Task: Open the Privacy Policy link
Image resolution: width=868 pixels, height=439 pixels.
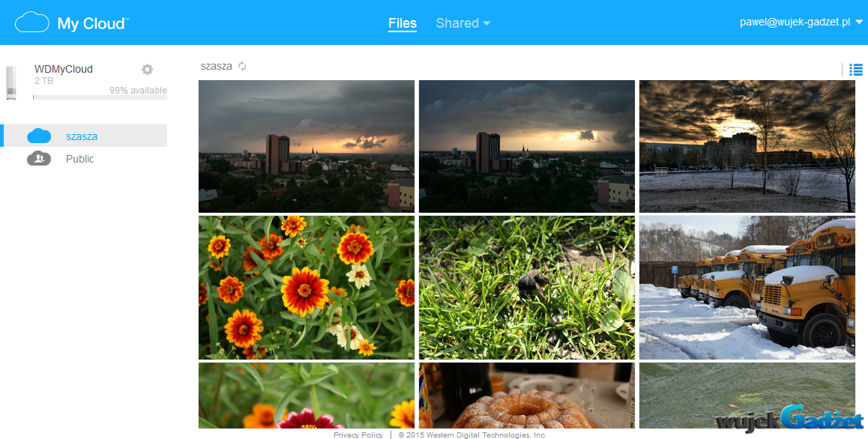Action: (358, 435)
